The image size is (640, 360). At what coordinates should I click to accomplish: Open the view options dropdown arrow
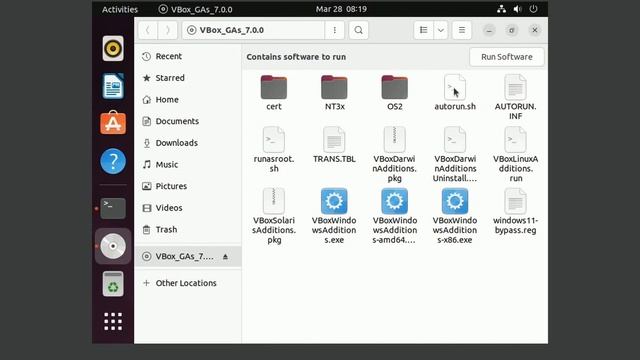pyautogui.click(x=441, y=30)
